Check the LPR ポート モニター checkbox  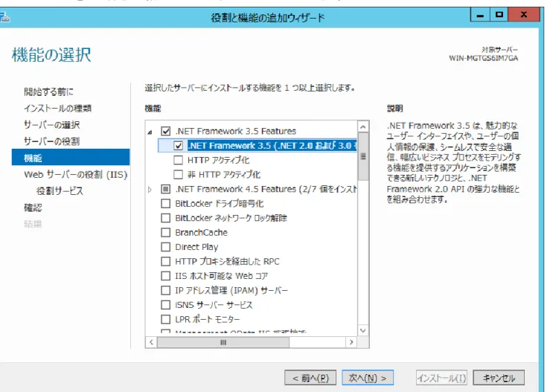[166, 319]
